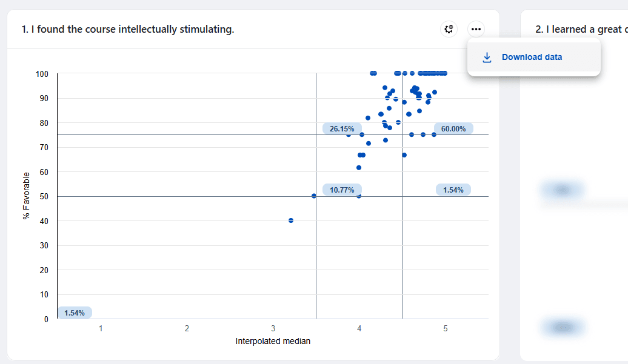Click the "26.15%" quadrant percentage badge
The width and height of the screenshot is (628, 364).
(341, 128)
